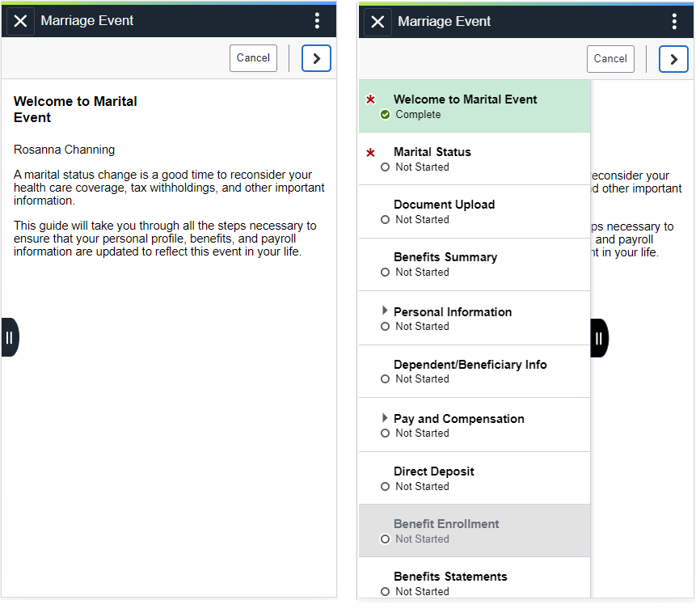Close the right Marriage Event page
Image resolution: width=700 pixels, height=613 pixels.
coord(377,22)
